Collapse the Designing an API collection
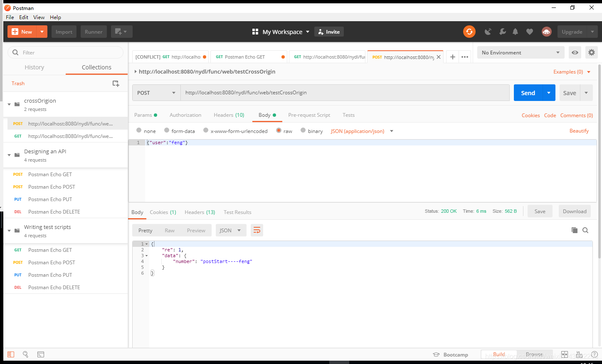 [9, 155]
